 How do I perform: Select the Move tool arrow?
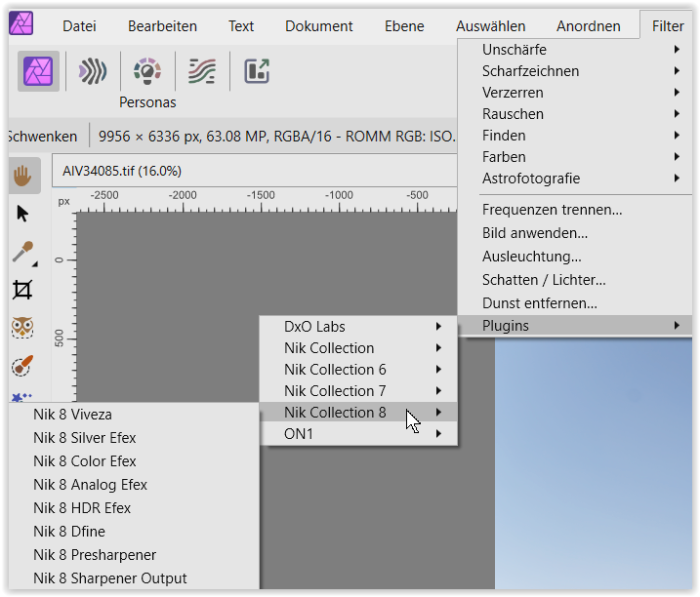(22, 214)
